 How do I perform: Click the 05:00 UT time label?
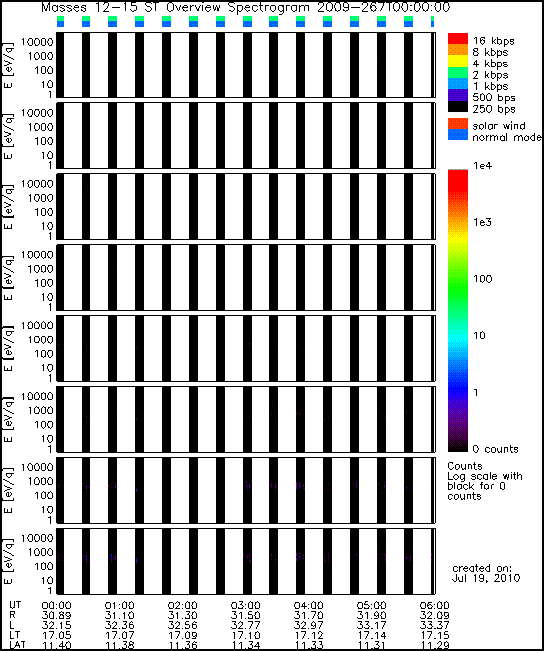[x=371, y=606]
